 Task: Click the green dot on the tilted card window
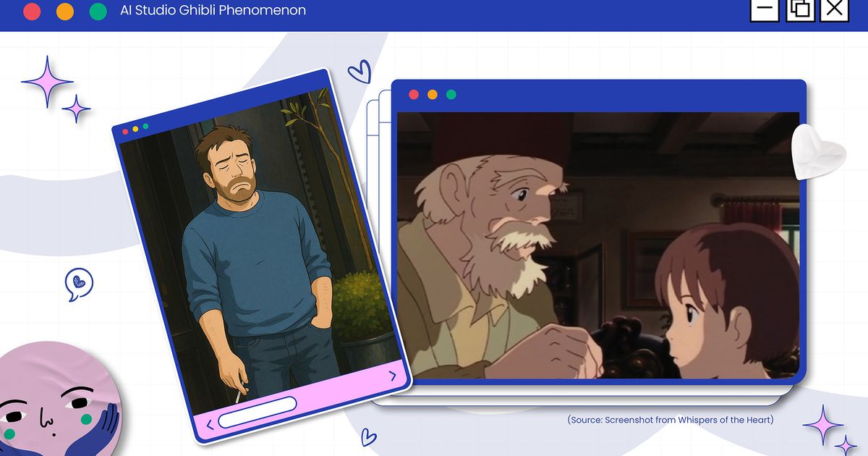pyautogui.click(x=145, y=126)
